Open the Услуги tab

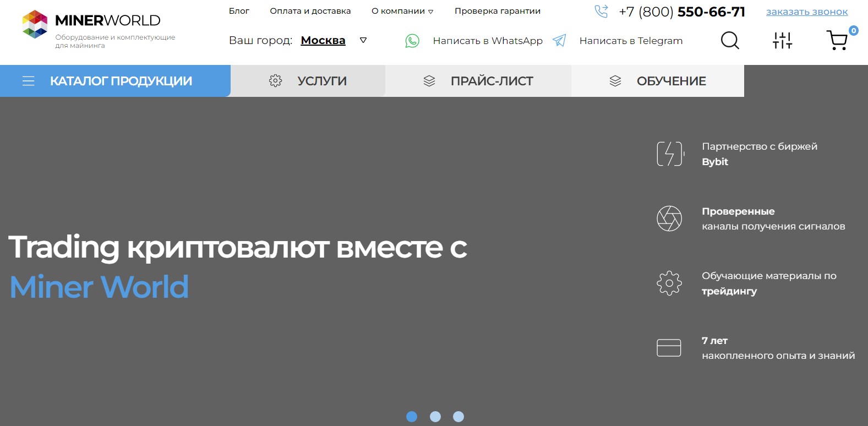coord(308,81)
